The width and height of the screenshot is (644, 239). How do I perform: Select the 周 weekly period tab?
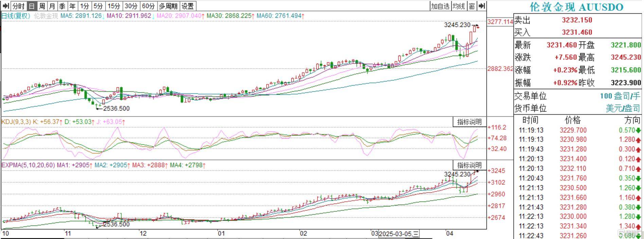[x=42, y=6]
